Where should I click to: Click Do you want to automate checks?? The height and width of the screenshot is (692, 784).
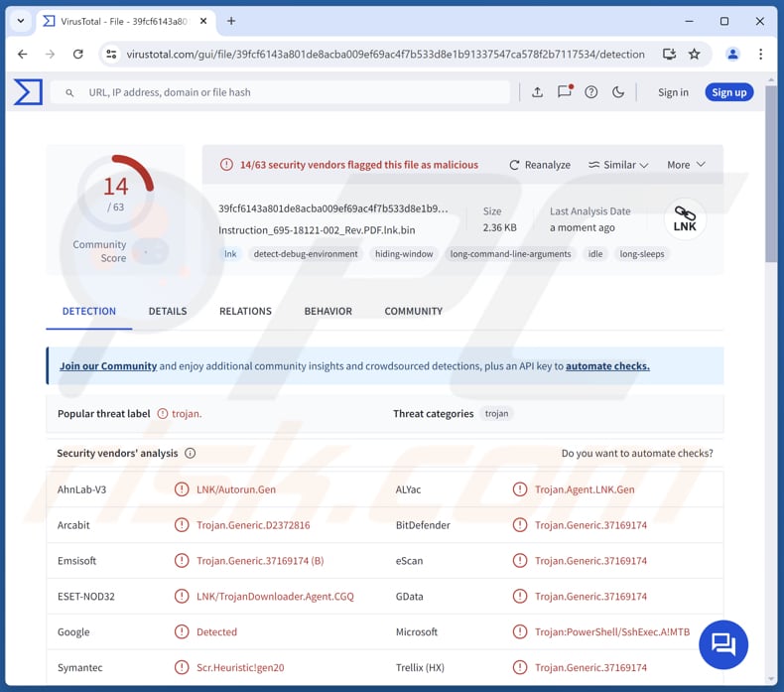(x=637, y=454)
